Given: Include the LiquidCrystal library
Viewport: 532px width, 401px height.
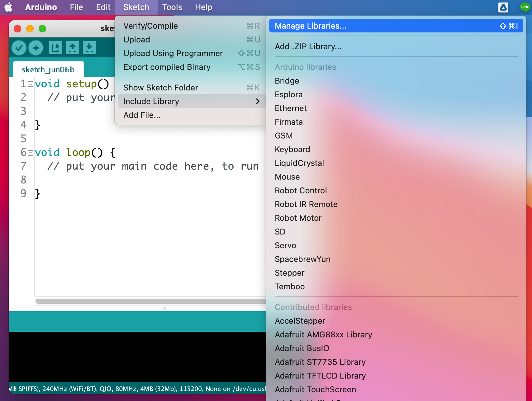Looking at the screenshot, I should click(396, 163).
